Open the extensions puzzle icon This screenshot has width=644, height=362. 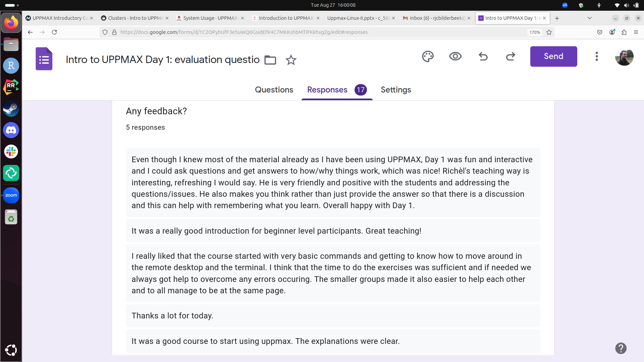point(624,32)
